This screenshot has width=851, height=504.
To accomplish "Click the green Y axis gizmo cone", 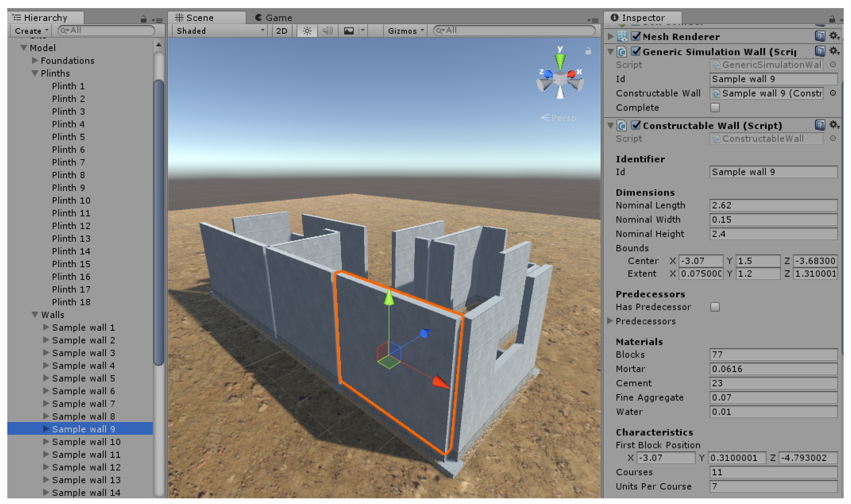I will (x=560, y=61).
